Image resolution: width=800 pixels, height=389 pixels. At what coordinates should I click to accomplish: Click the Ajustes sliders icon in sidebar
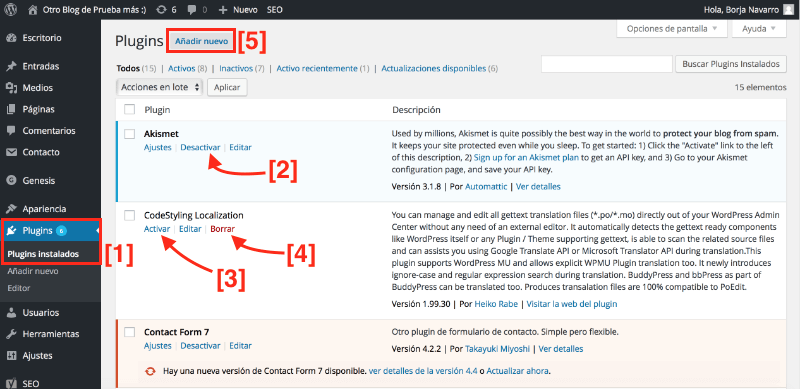[11, 355]
